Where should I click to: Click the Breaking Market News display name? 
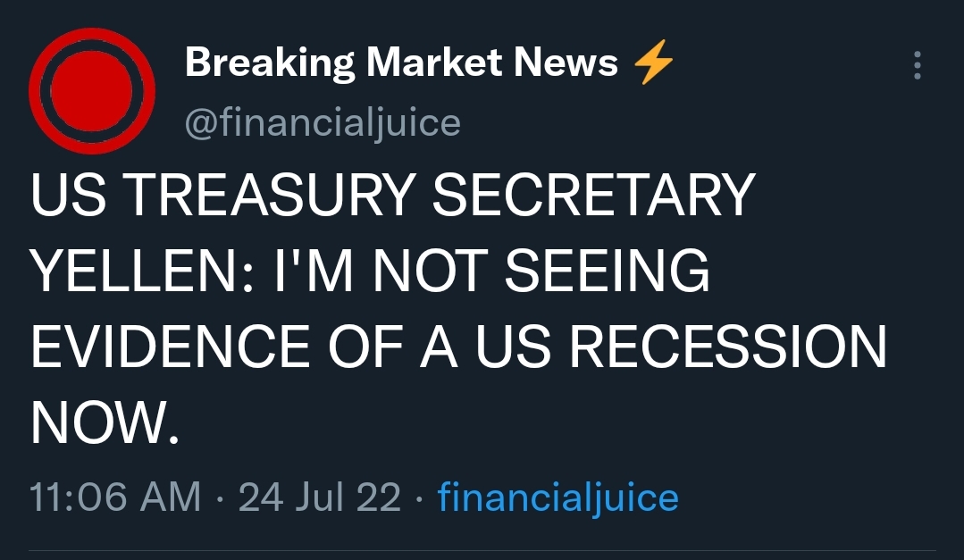[401, 63]
